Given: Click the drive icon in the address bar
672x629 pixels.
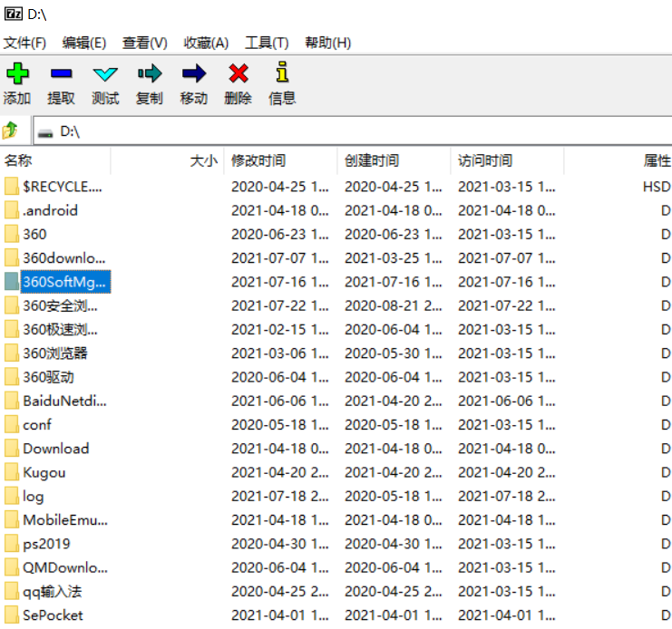Looking at the screenshot, I should pyautogui.click(x=45, y=132).
